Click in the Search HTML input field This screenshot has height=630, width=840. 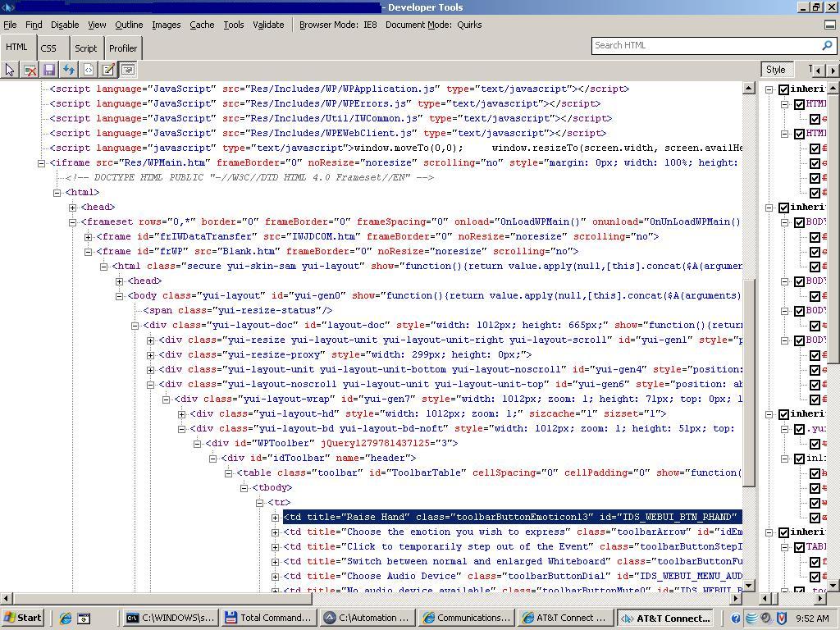706,46
